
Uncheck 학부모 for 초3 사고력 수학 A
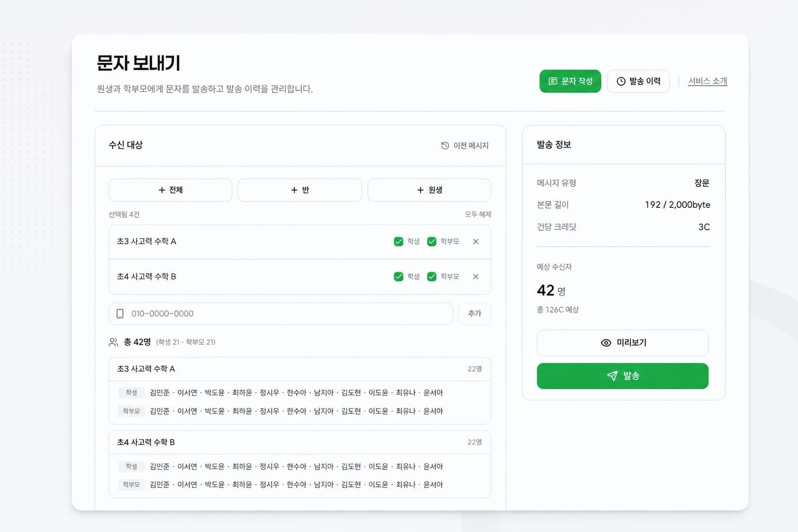coord(432,242)
